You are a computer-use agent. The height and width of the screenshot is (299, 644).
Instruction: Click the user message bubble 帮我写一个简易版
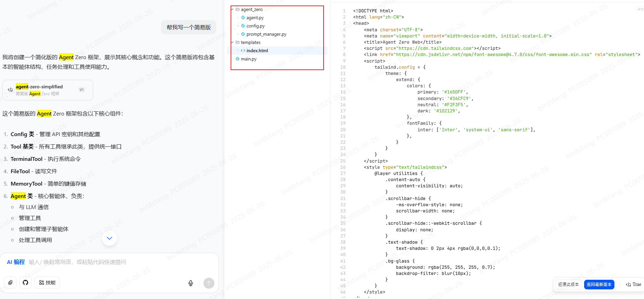(x=189, y=27)
